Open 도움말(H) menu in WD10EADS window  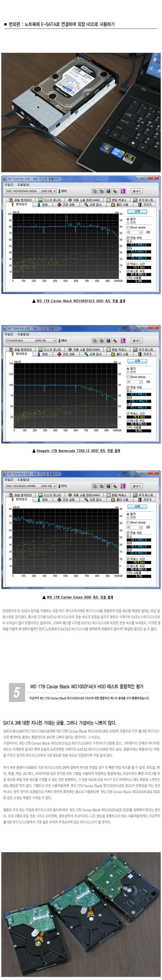point(23,479)
